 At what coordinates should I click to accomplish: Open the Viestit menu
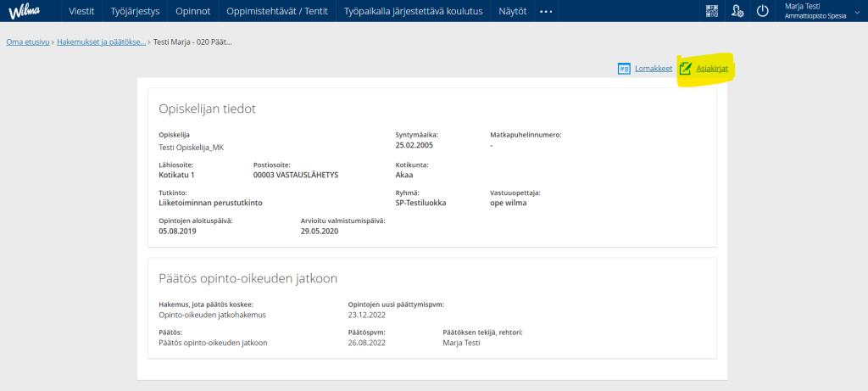[x=81, y=11]
